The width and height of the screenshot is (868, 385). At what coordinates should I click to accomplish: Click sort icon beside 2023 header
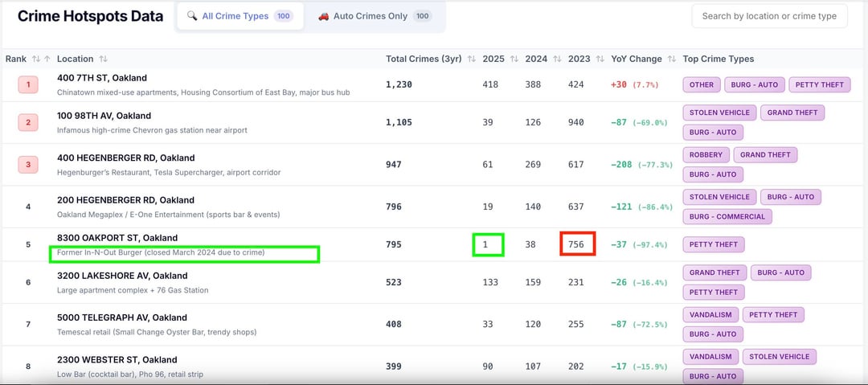coord(600,59)
